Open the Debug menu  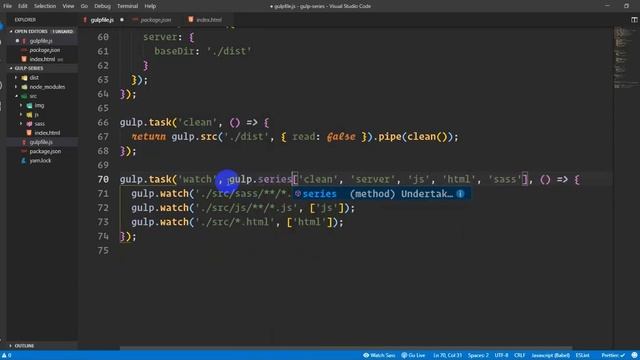pos(102,6)
